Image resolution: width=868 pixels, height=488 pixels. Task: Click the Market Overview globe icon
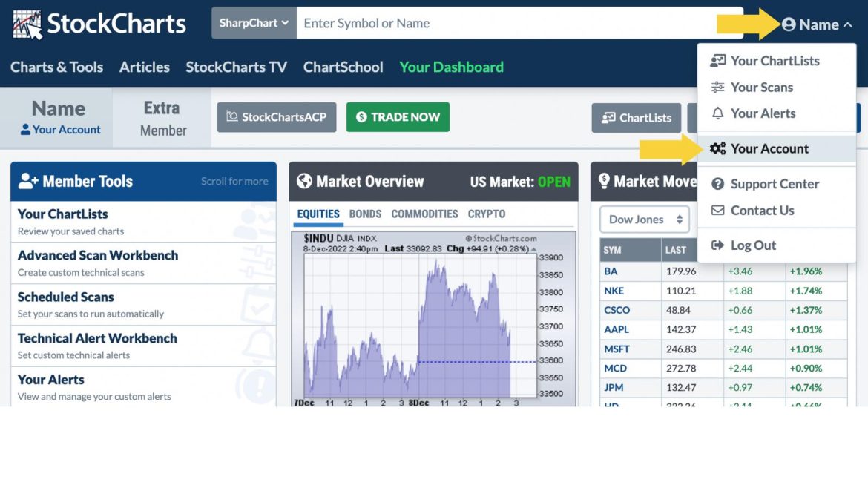[304, 181]
